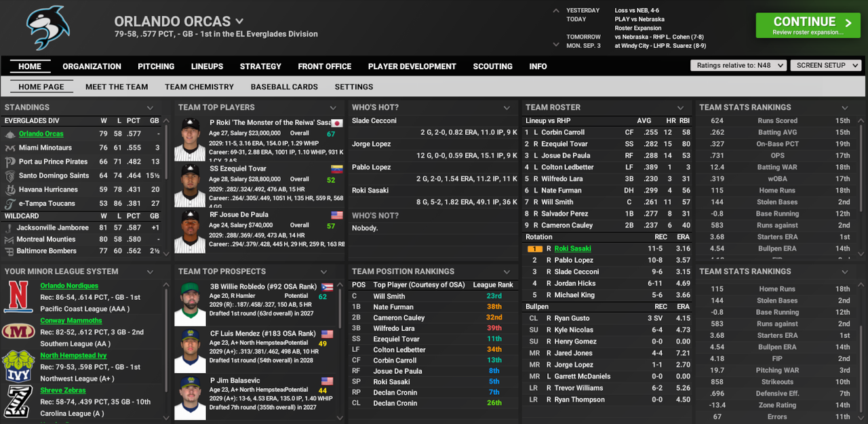The height and width of the screenshot is (424, 868).
Task: Click Jacksonville Jamboree team icon in wildcard
Action: pyautogui.click(x=10, y=228)
